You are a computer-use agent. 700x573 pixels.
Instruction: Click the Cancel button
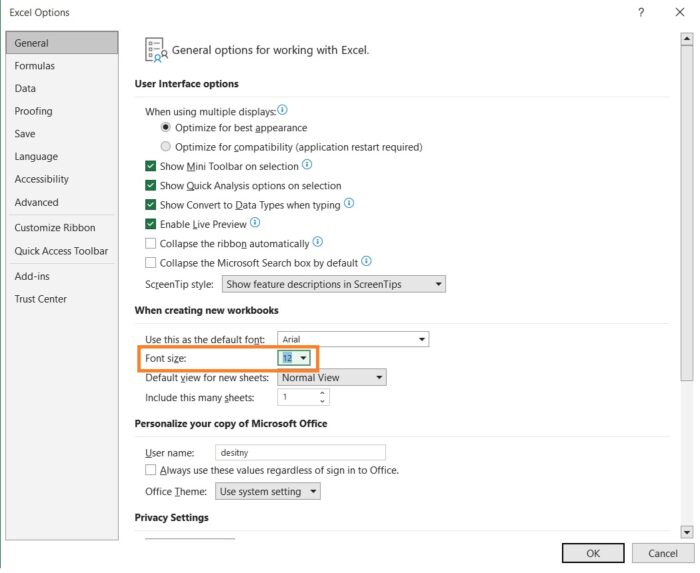tap(662, 553)
